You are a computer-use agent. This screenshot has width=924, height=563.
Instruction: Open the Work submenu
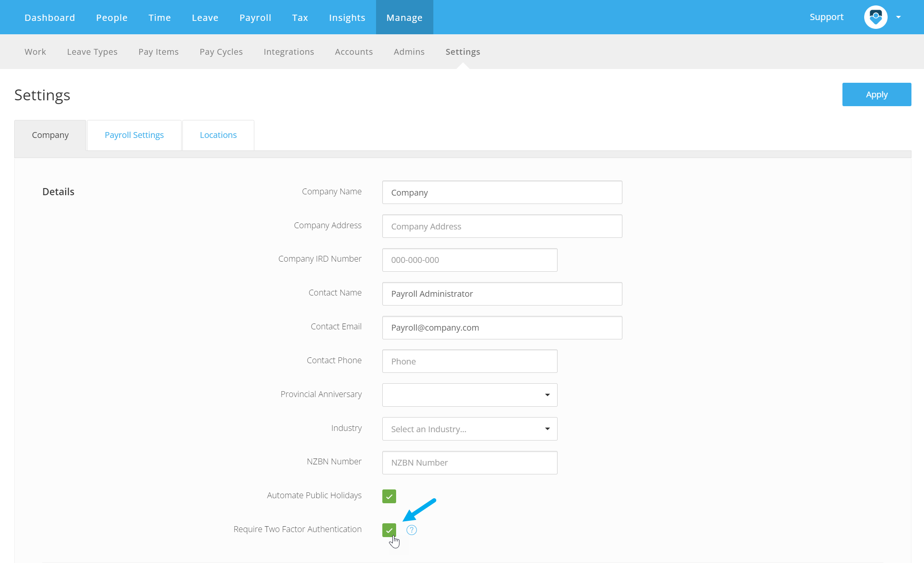(x=35, y=52)
